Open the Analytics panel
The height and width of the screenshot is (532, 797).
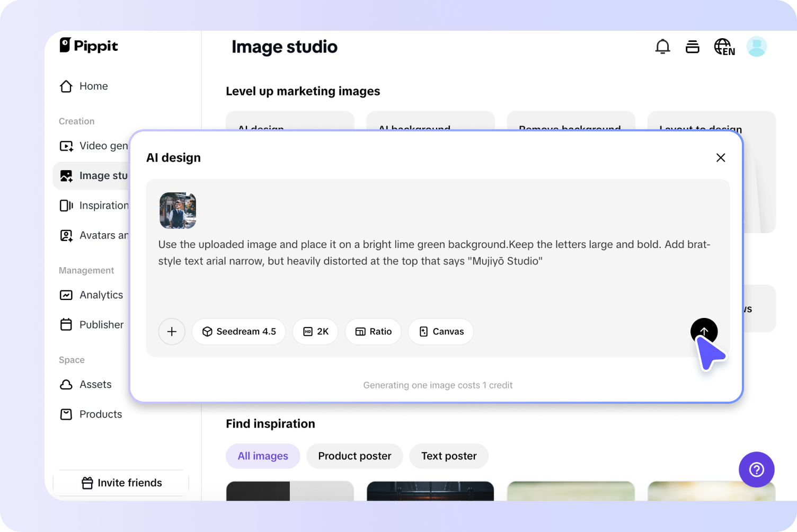[66, 295]
